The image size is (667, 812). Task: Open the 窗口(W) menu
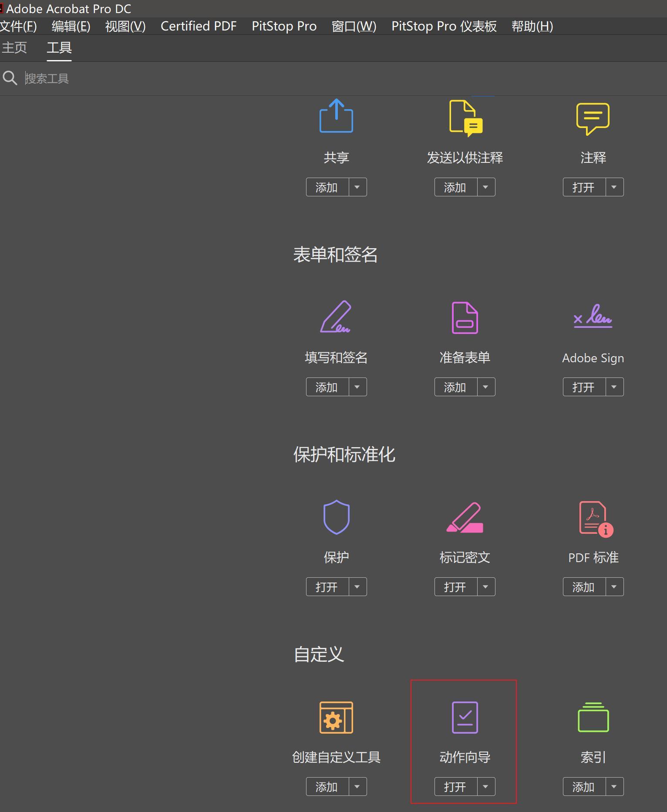354,26
